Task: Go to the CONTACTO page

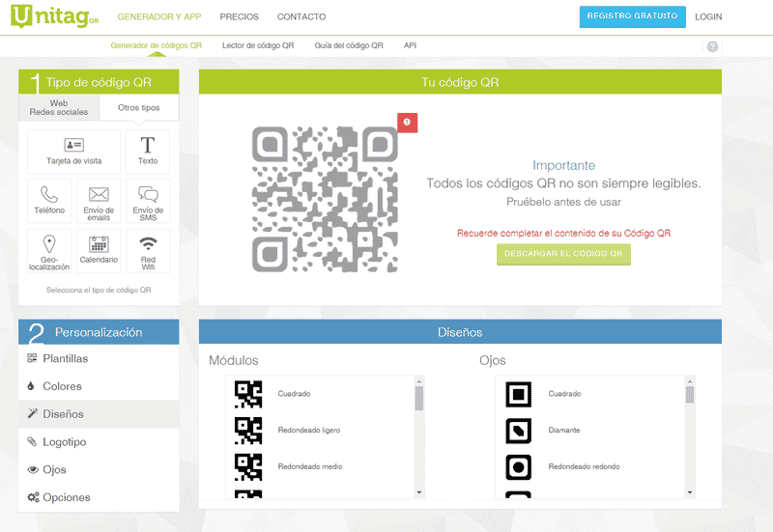Action: (x=301, y=16)
